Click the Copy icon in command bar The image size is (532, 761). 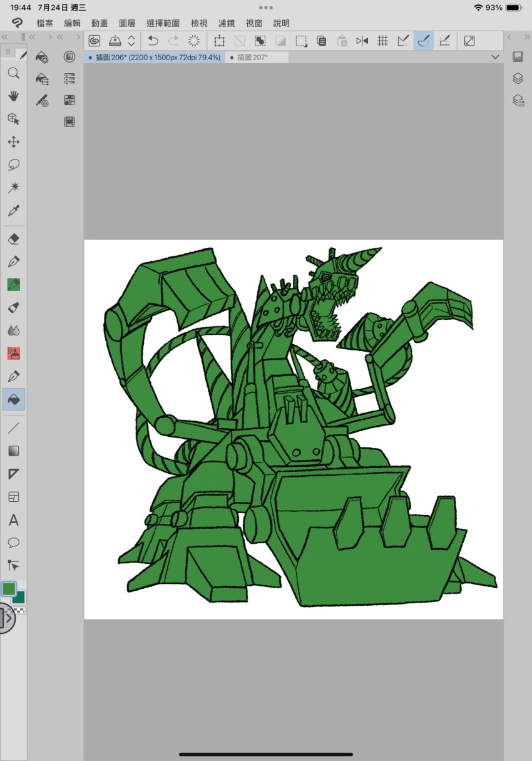tap(321, 41)
